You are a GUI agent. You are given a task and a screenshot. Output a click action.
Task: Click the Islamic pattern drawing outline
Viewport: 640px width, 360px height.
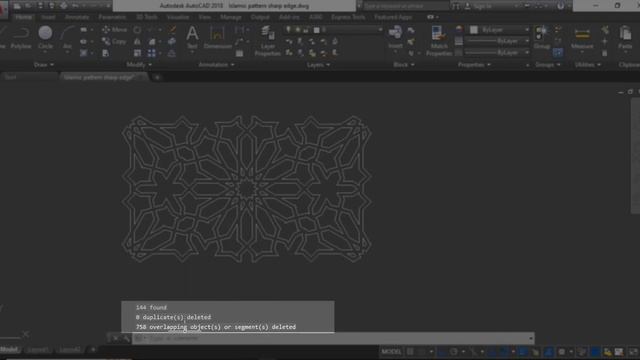[x=246, y=189]
